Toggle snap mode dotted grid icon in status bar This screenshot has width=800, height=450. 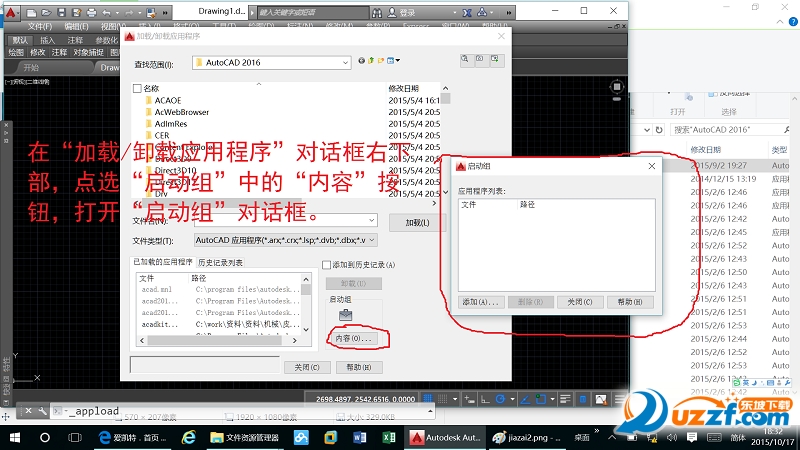tap(442, 399)
